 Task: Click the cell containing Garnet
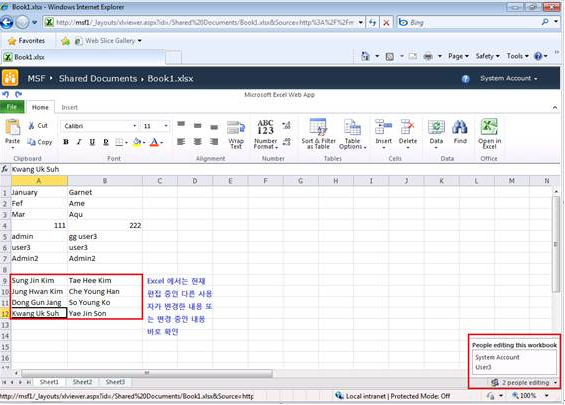click(104, 192)
